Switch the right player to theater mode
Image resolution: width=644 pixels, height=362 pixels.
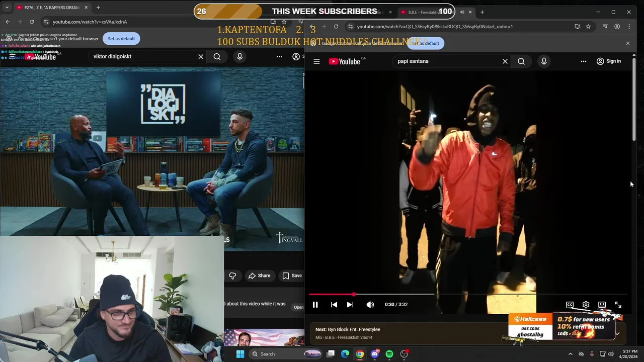point(602,305)
